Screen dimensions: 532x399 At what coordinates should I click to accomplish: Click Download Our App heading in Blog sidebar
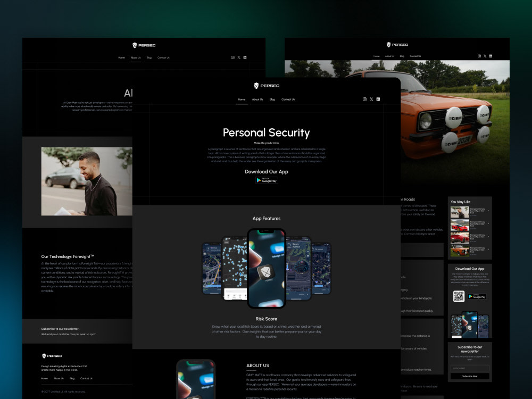(470, 268)
